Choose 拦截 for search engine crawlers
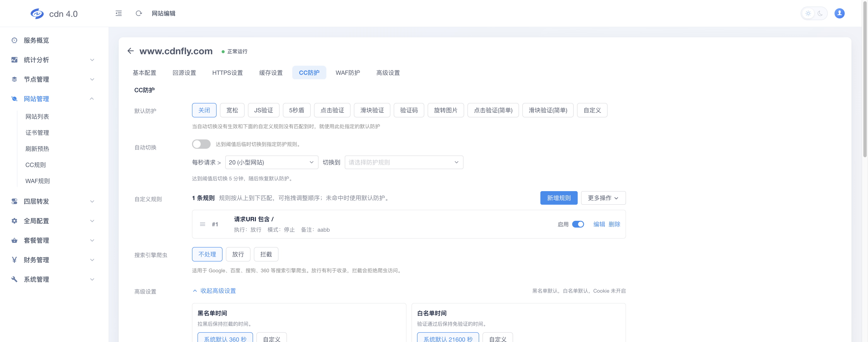868x342 pixels. tap(266, 254)
